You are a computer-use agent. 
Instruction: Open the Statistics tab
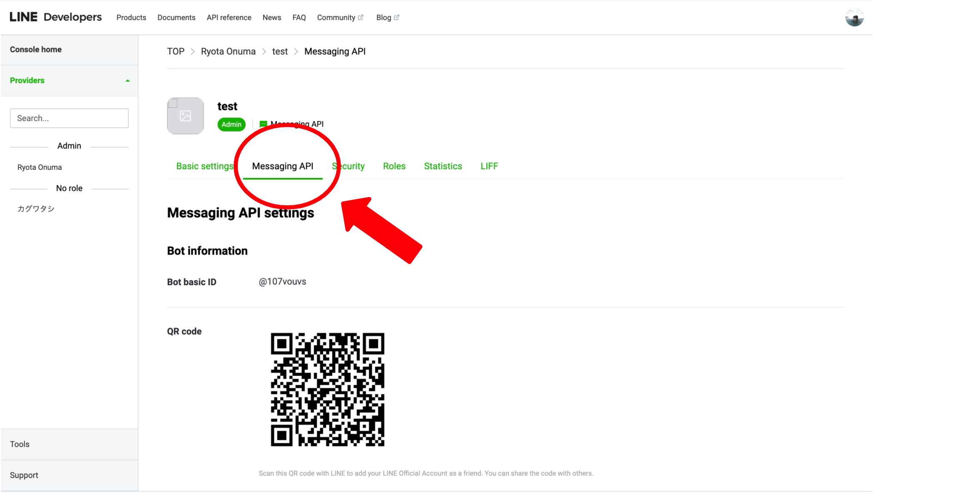click(x=443, y=166)
